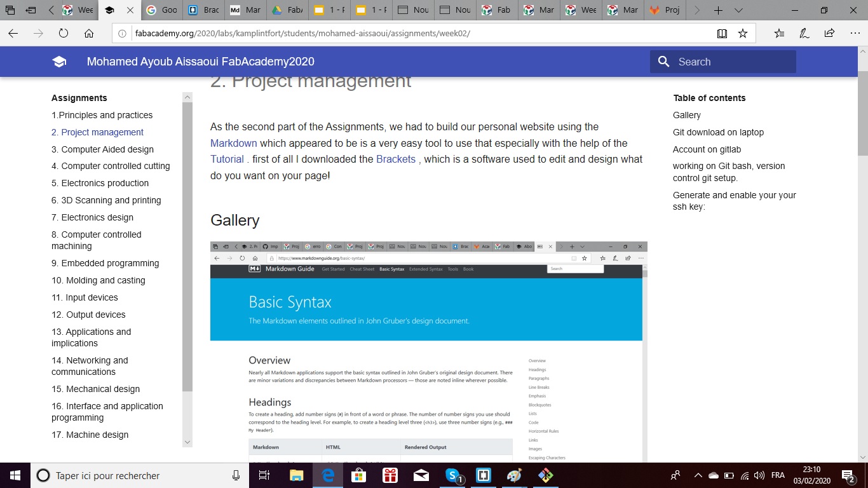
Task: Open taskbar clock and calendar
Action: click(x=811, y=475)
